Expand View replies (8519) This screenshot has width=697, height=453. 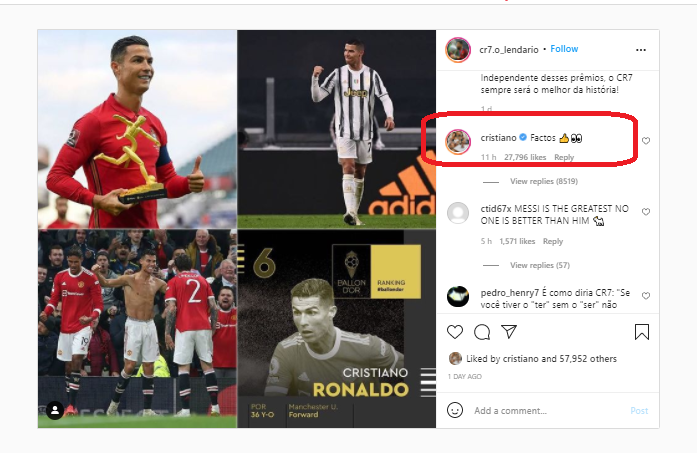pyautogui.click(x=544, y=181)
